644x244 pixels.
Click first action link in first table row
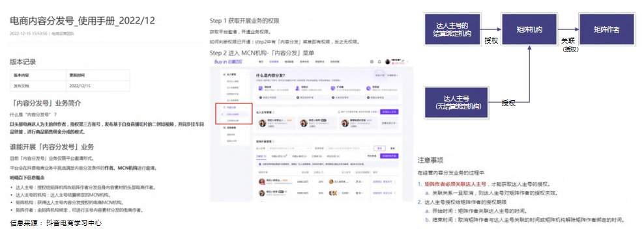click(x=377, y=182)
